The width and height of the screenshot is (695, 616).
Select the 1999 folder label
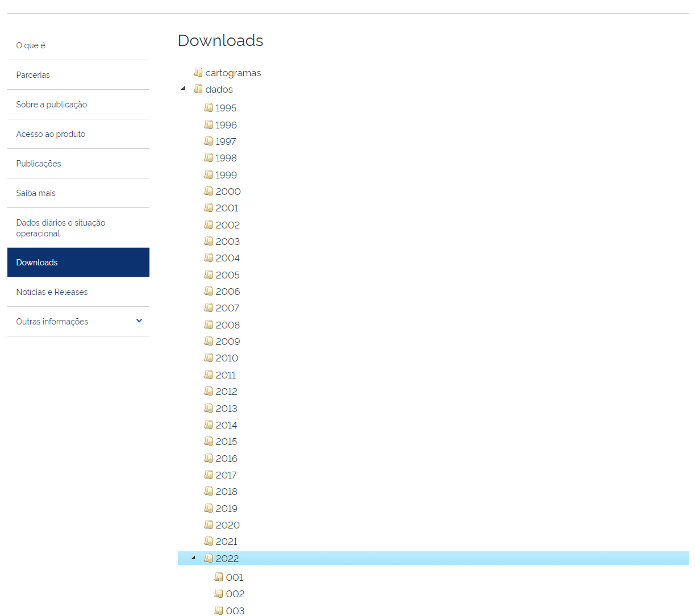click(226, 175)
